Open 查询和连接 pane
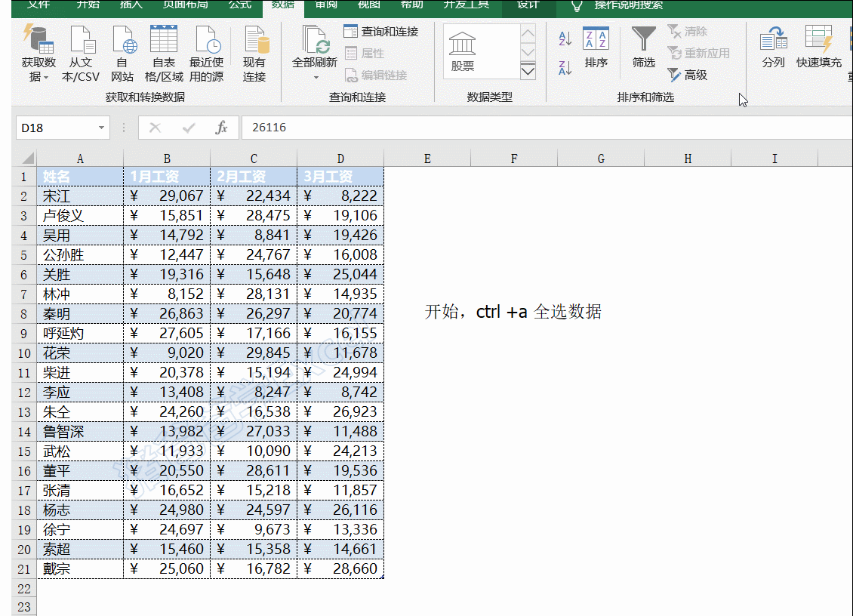Viewport: 853px width, 616px height. (380, 32)
